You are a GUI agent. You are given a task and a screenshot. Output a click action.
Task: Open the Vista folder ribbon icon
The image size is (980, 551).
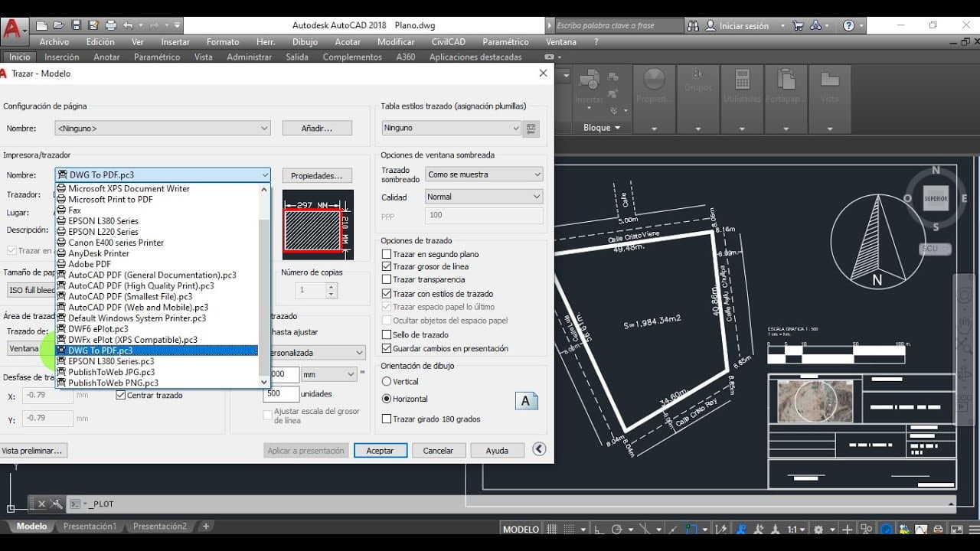click(830, 80)
